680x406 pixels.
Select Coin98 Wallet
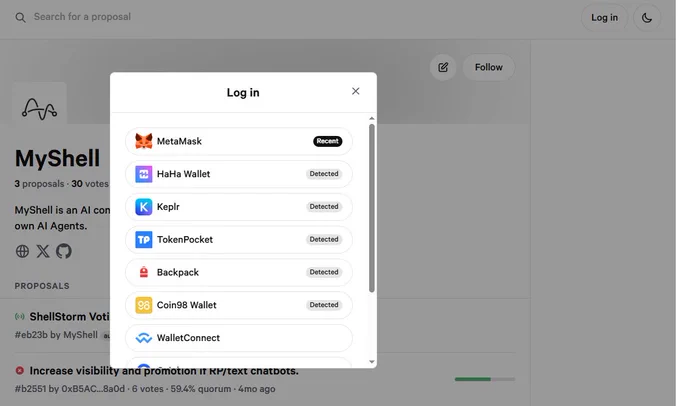pos(239,305)
